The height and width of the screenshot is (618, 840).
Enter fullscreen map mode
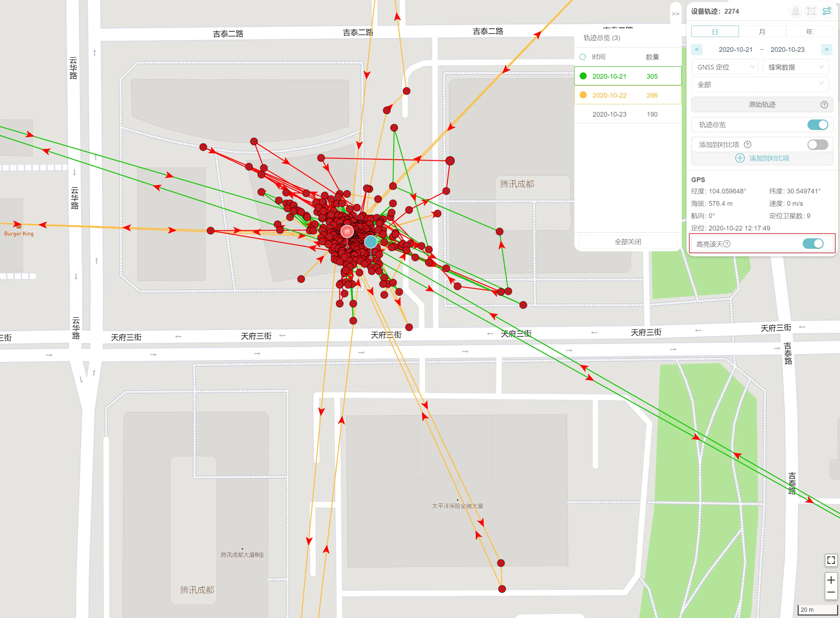point(831,560)
